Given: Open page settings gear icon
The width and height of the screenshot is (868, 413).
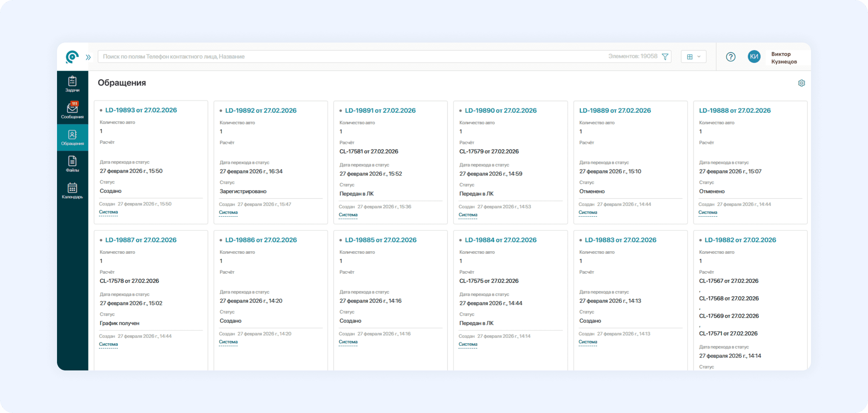Looking at the screenshot, I should coord(802,83).
